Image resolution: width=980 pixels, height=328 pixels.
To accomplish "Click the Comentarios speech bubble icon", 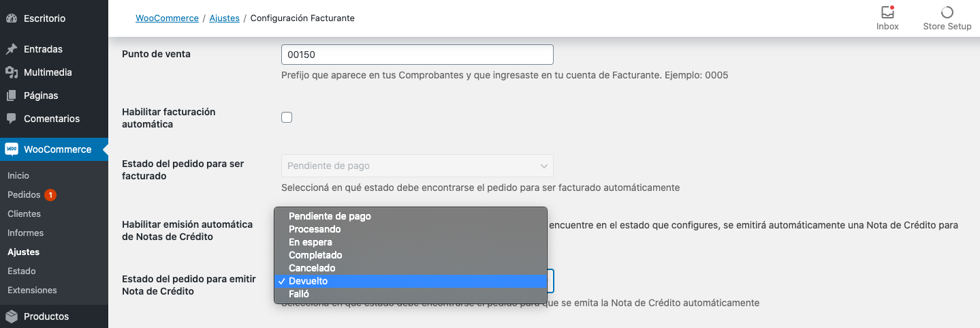I will [12, 119].
